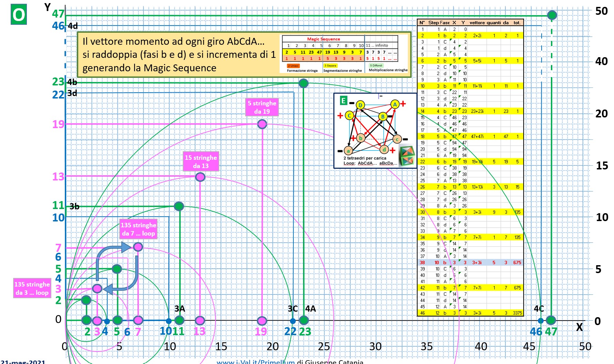Click the '3A' label above X axis

[180, 309]
